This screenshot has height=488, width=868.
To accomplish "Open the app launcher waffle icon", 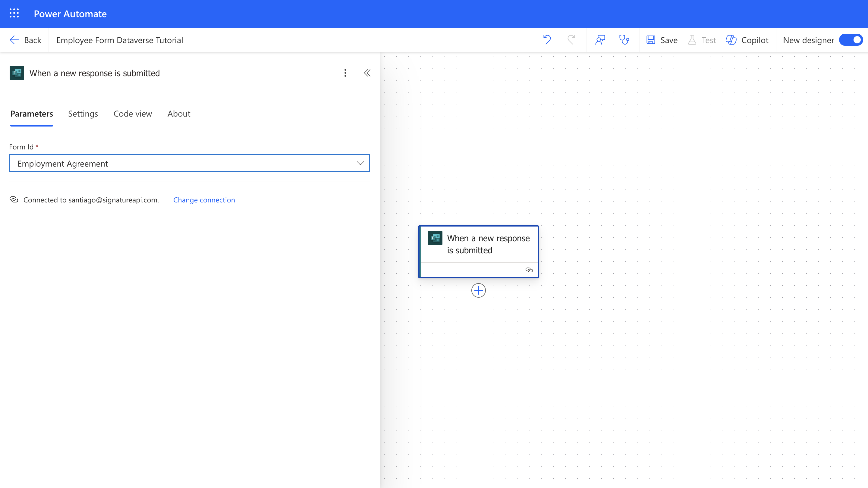I will 14,14.
